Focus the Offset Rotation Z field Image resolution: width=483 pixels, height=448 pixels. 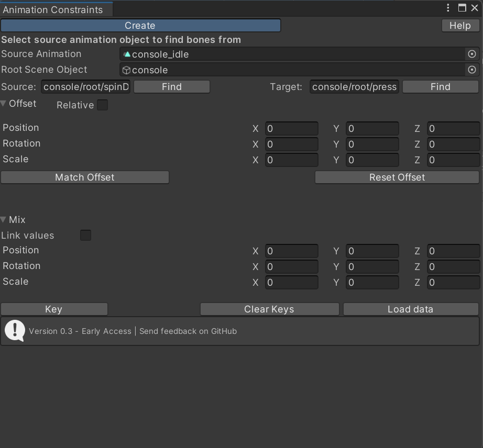(454, 144)
